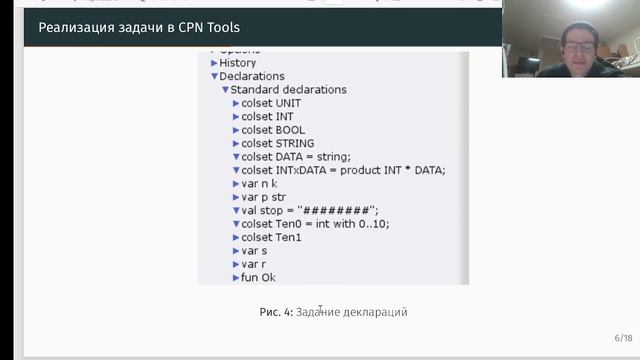This screenshot has width=640, height=360.
Task: Expand var p str declaration
Action: click(x=236, y=197)
